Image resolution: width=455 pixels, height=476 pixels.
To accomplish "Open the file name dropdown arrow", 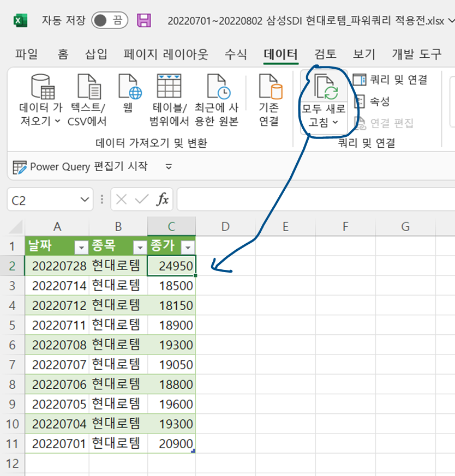I will (x=451, y=21).
